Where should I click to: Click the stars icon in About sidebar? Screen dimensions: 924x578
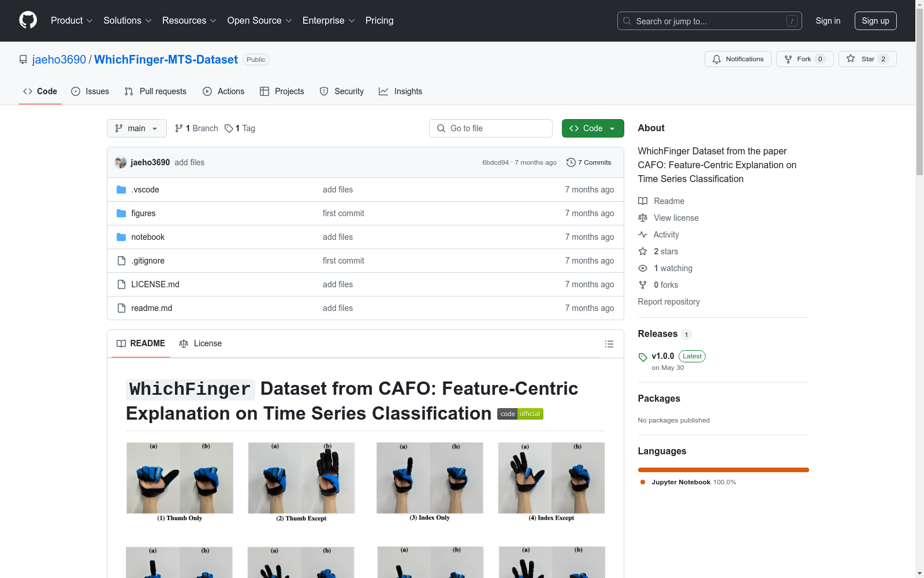coord(643,251)
